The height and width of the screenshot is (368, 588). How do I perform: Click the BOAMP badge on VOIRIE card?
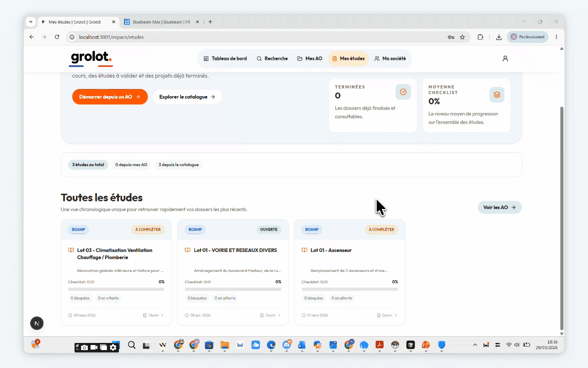(x=195, y=229)
